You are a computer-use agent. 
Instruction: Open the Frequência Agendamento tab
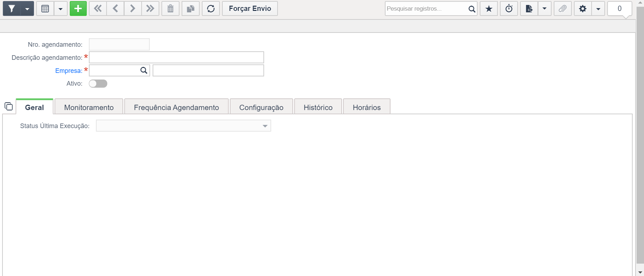click(176, 108)
